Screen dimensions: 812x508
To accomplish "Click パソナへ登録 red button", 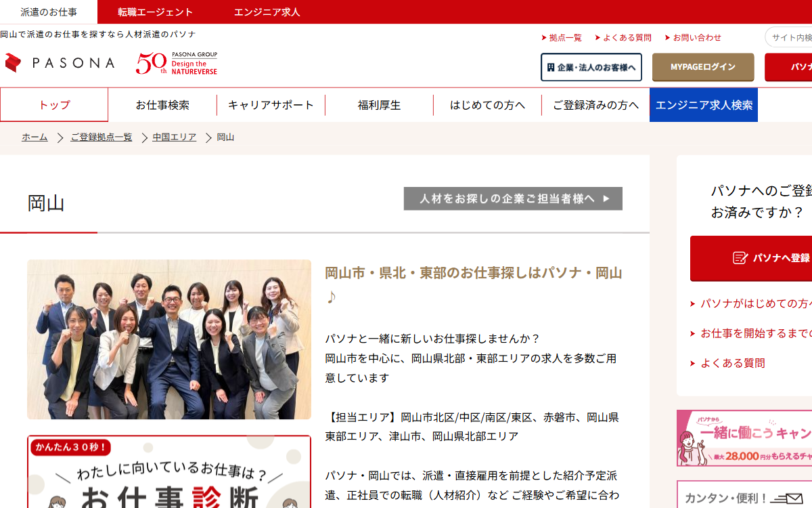I will [x=751, y=258].
